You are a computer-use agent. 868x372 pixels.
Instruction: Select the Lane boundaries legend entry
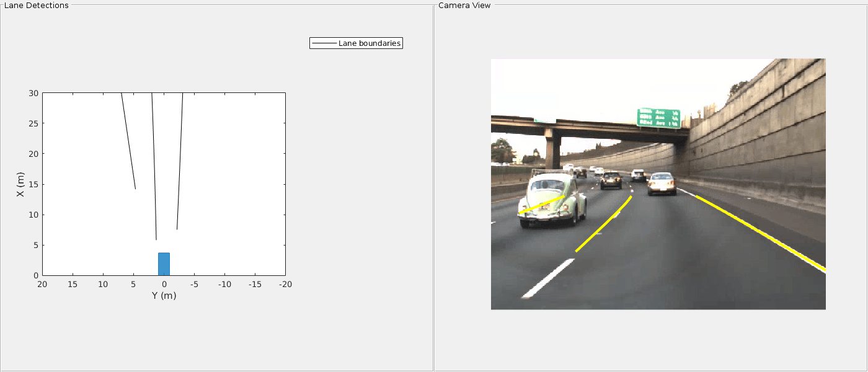point(356,43)
